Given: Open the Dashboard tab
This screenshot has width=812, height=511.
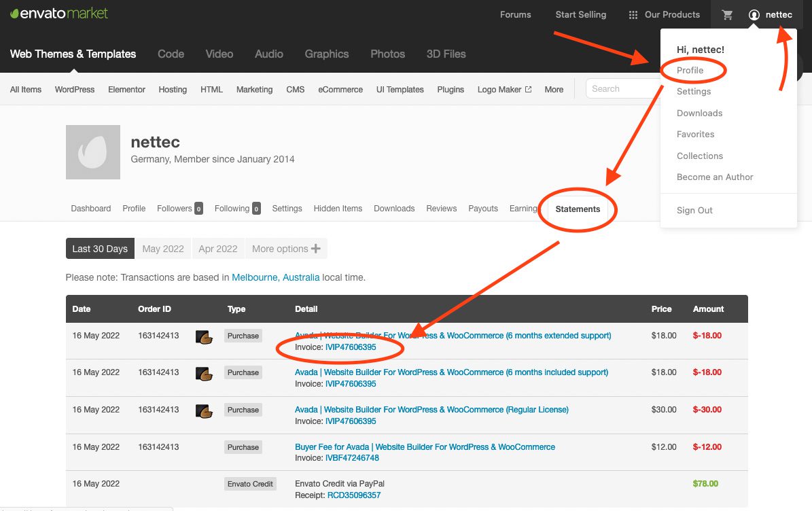Looking at the screenshot, I should [x=90, y=209].
